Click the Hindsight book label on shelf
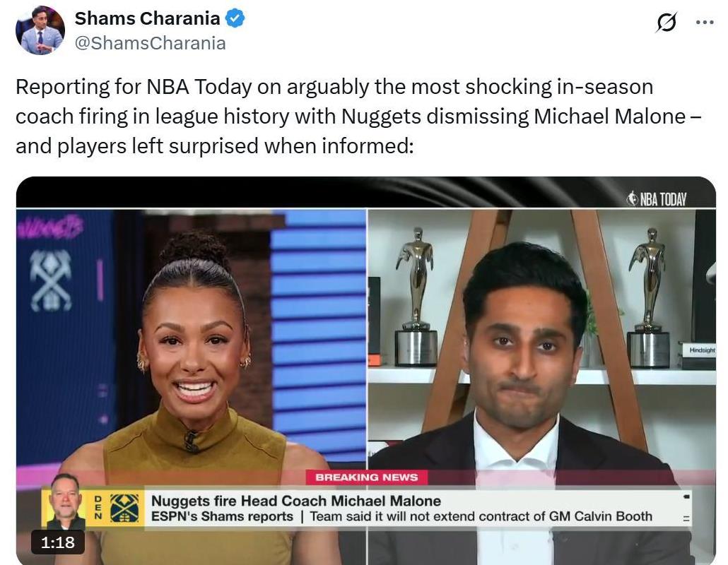The image size is (728, 565). click(x=702, y=350)
